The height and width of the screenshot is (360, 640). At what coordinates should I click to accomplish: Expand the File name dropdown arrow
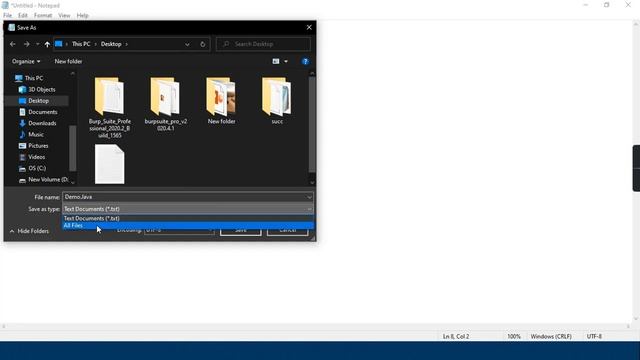pos(309,197)
